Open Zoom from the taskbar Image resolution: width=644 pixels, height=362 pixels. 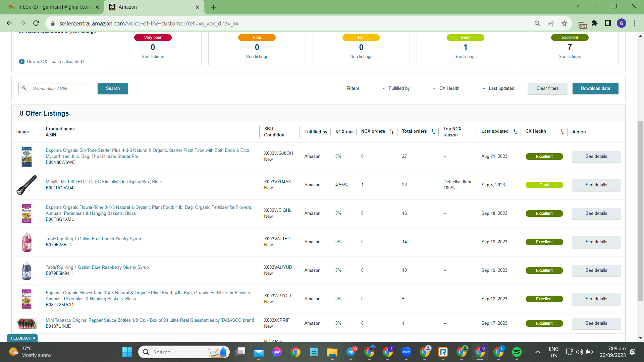pos(406,352)
